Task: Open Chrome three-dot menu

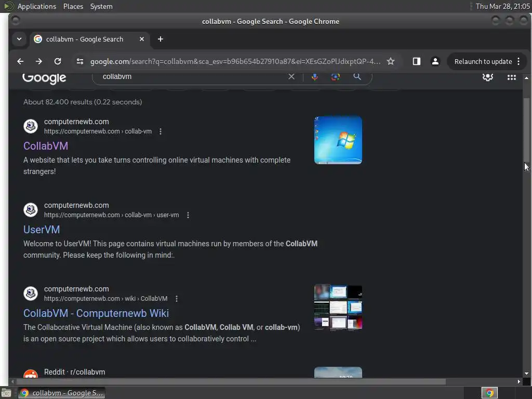Action: (518, 61)
